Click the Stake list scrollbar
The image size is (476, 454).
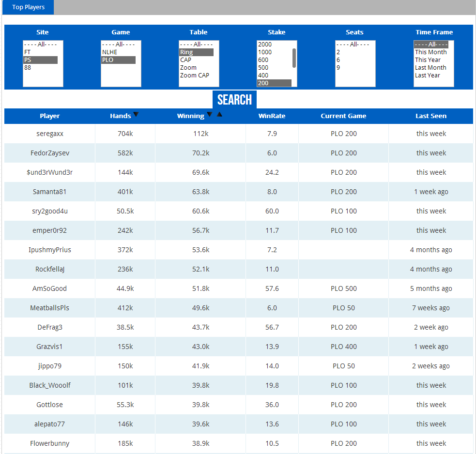tap(294, 58)
